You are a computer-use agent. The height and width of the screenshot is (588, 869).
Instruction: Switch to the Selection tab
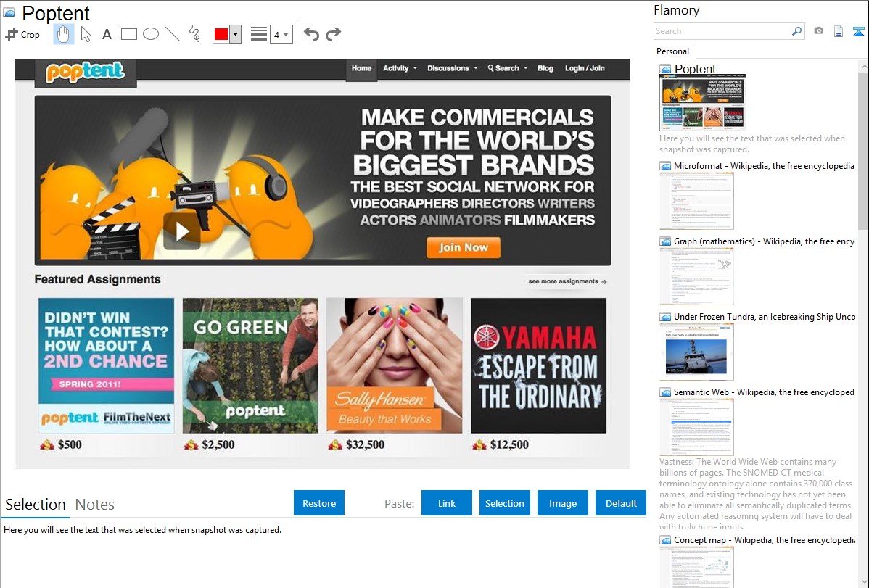36,505
